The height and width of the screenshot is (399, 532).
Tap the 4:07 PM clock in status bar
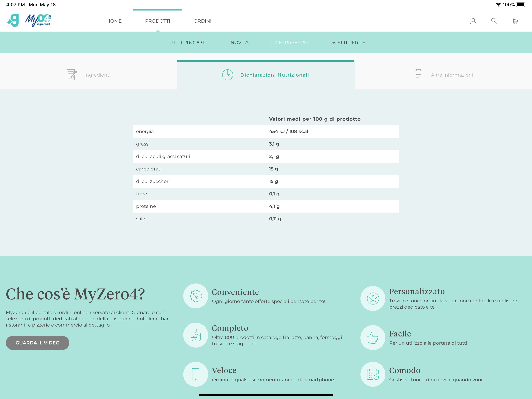click(16, 4)
